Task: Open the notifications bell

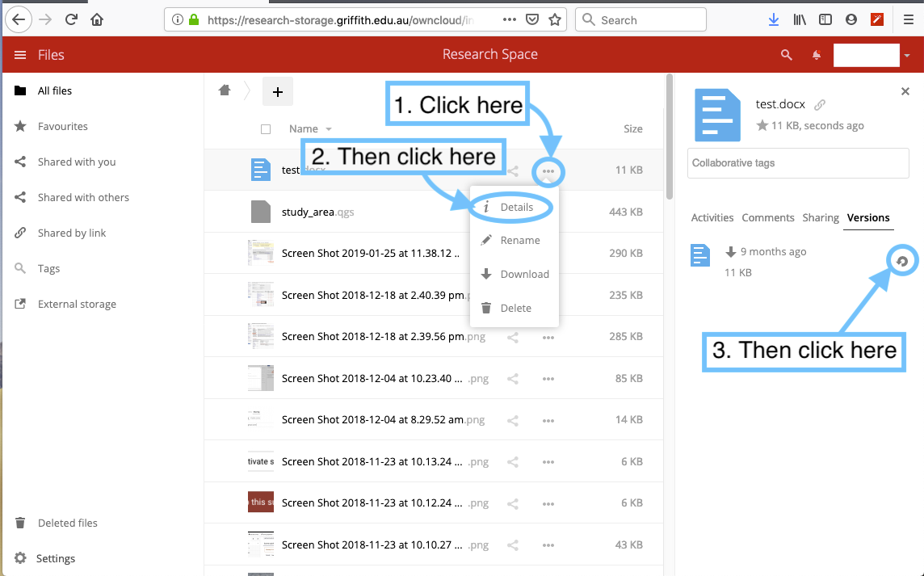Action: coord(817,55)
